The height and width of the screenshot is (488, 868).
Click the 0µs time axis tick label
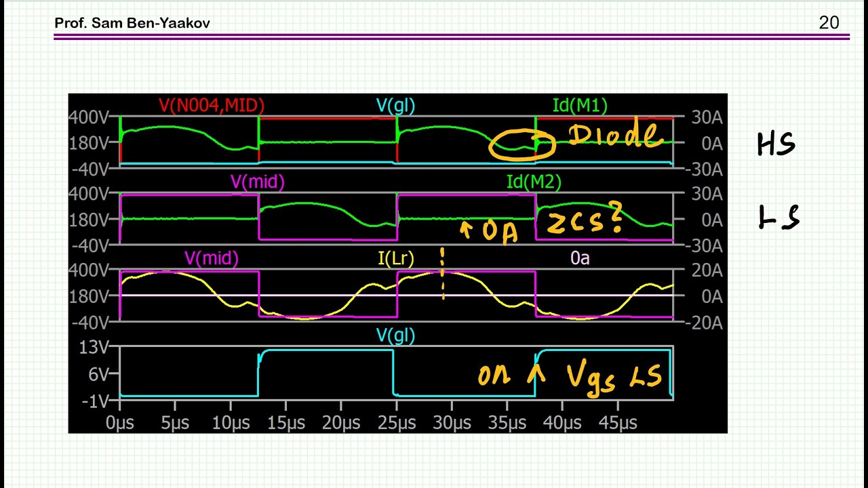(120, 423)
